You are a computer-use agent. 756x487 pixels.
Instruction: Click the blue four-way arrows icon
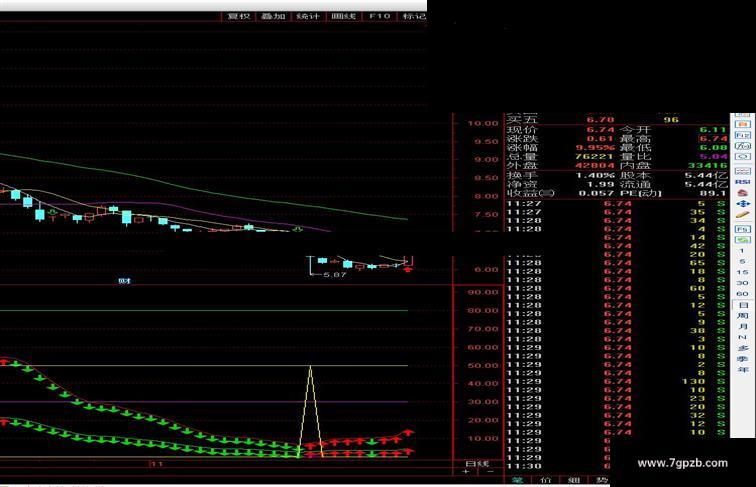[x=742, y=203]
